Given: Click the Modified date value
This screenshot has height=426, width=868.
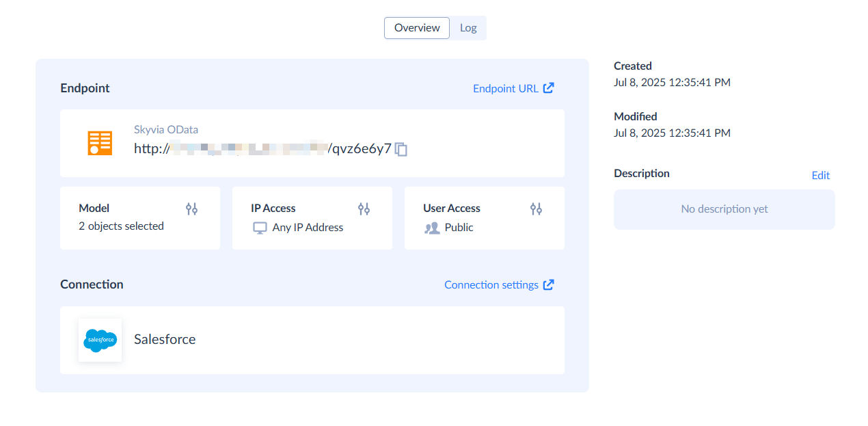Looking at the screenshot, I should tap(672, 133).
